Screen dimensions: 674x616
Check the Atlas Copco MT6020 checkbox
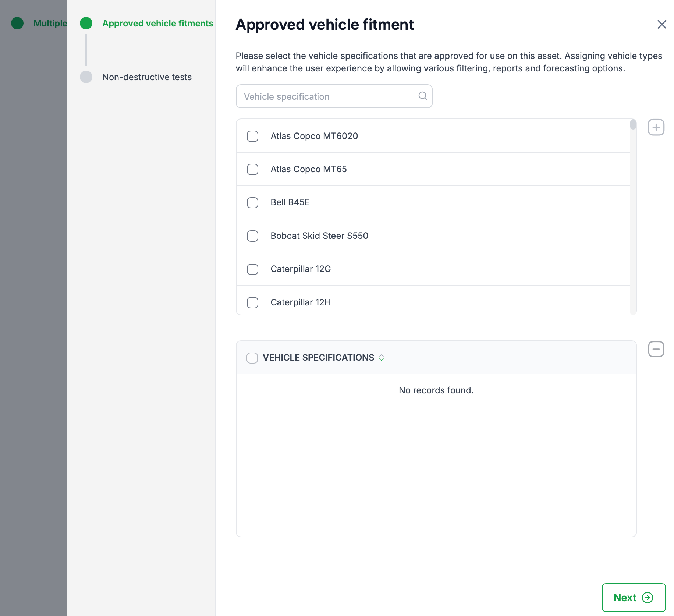pos(252,136)
